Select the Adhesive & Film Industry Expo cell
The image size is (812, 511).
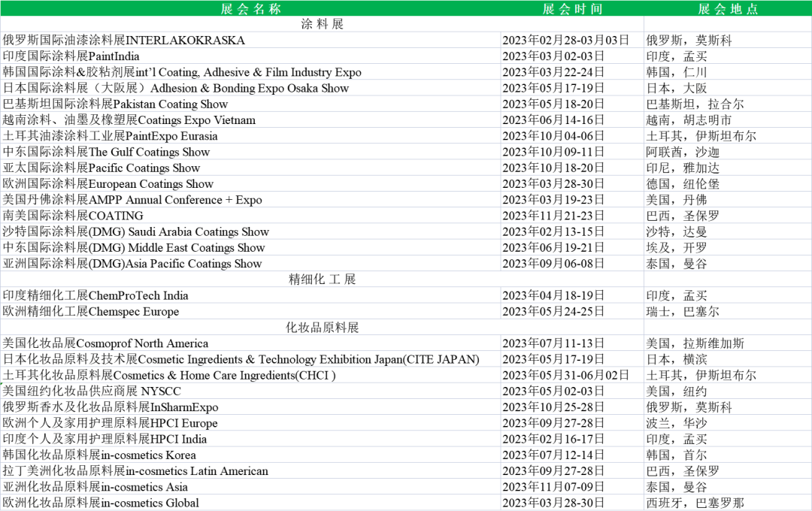pyautogui.click(x=250, y=72)
